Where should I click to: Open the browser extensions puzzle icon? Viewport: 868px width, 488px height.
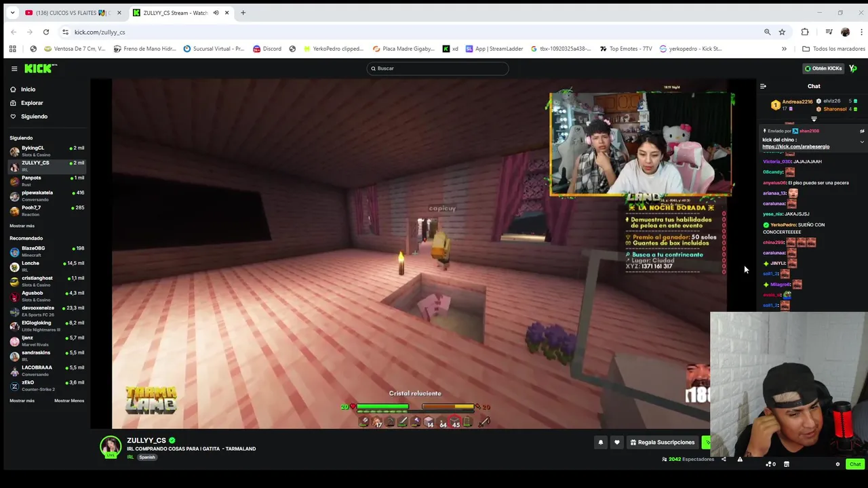(805, 32)
